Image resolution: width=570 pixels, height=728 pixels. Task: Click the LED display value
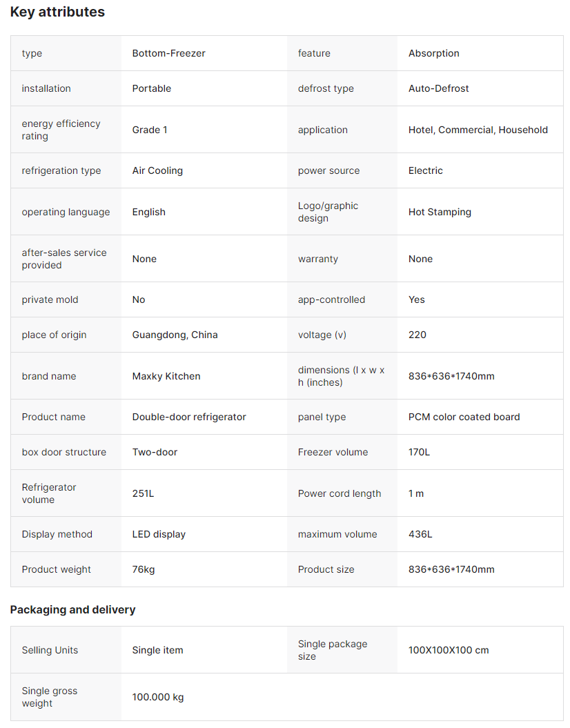159,534
